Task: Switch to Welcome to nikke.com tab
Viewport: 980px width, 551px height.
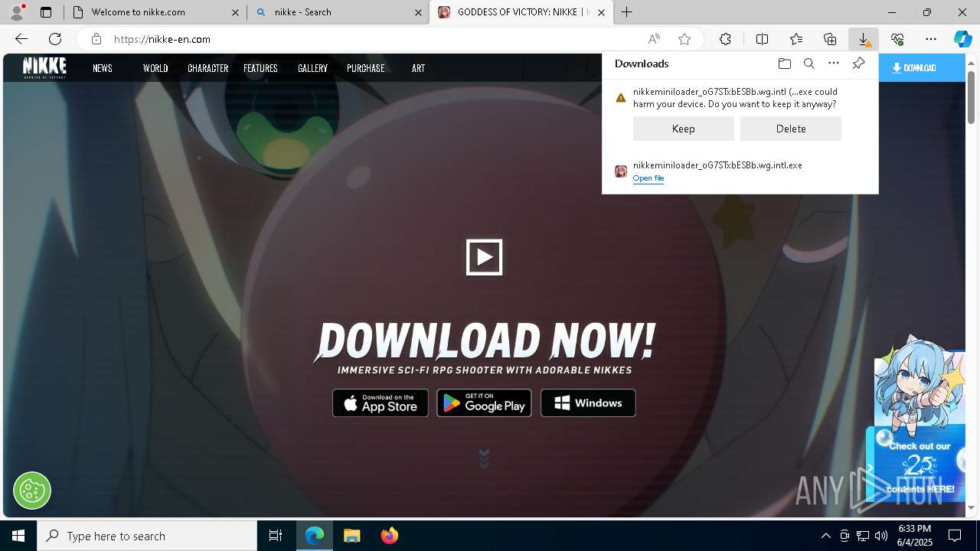Action: point(155,12)
